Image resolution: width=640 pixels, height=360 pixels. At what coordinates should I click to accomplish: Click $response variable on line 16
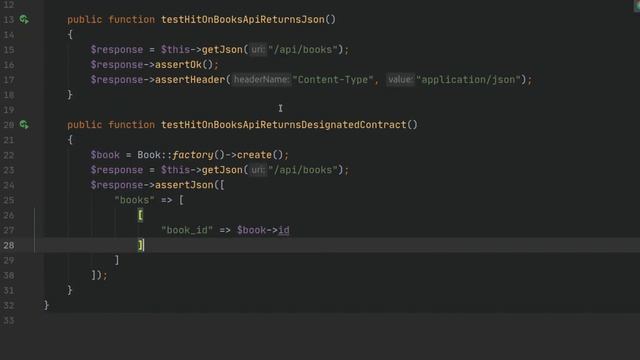coord(117,64)
